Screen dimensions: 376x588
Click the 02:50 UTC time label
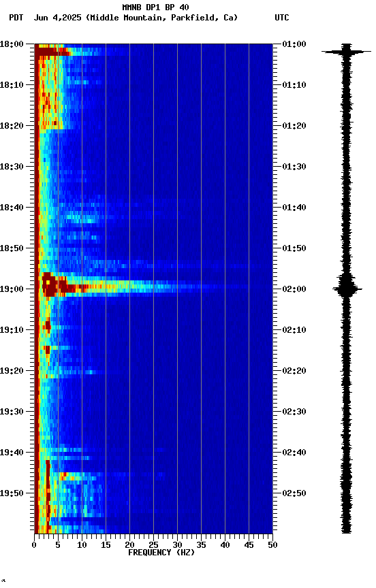[x=294, y=493]
